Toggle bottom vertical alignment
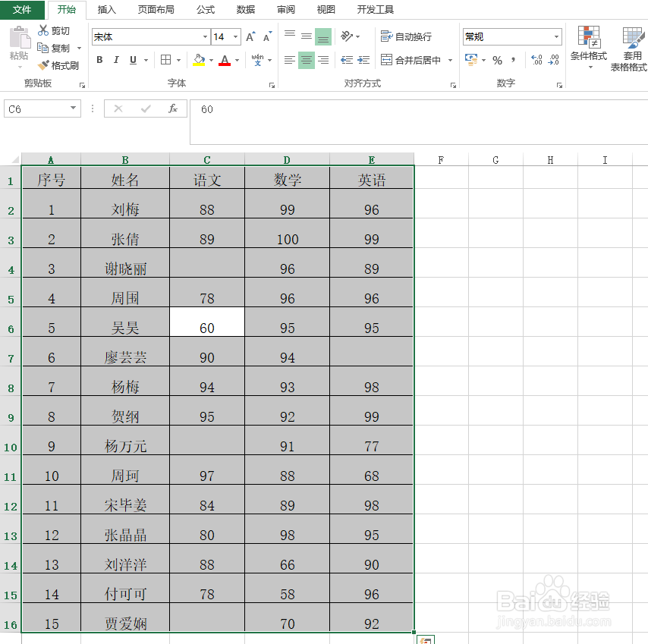The image size is (648, 644). coord(323,36)
